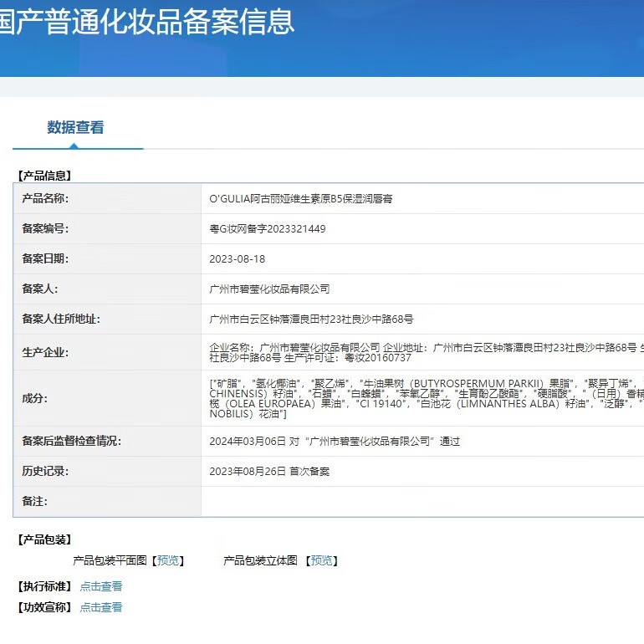Select address 广州市白云区钟落潭良田村23社良沙中路68号 in 住所地址 row
Screen dimensions: 644x644
click(x=311, y=319)
